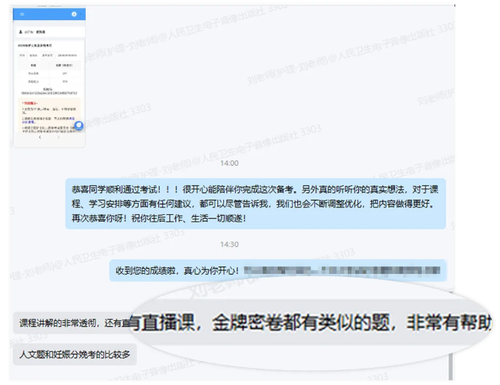This screenshot has height=385, width=500.
Task: Click the 14:00 timestamp
Action: [x=229, y=163]
